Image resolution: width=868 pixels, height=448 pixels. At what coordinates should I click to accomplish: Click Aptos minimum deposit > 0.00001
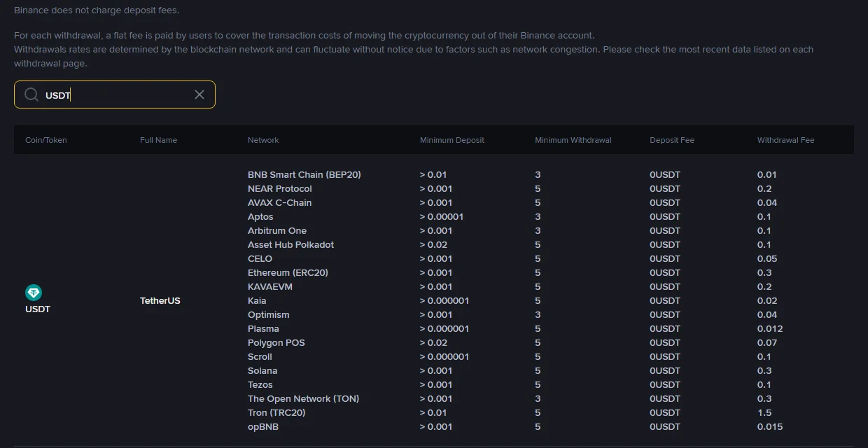point(442,216)
